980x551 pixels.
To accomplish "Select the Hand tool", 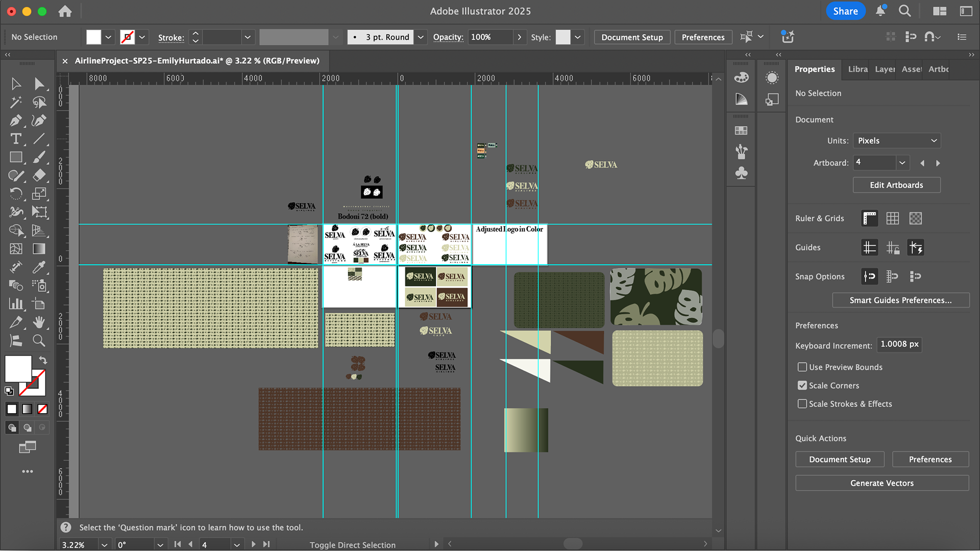I will pyautogui.click(x=39, y=322).
